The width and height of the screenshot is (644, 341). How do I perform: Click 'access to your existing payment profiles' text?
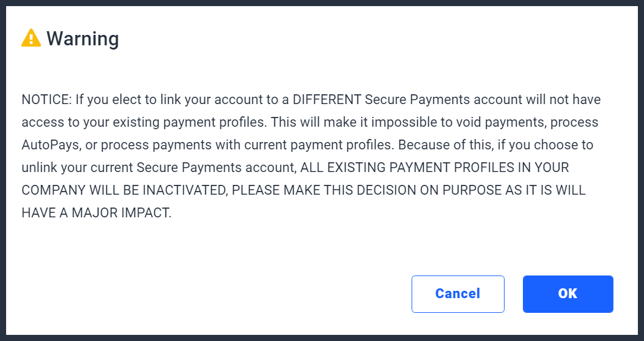[144, 122]
